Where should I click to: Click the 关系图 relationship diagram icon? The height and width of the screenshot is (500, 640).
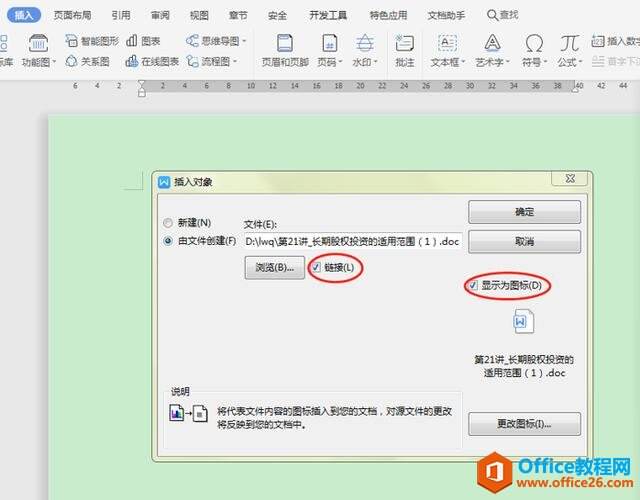coord(71,62)
